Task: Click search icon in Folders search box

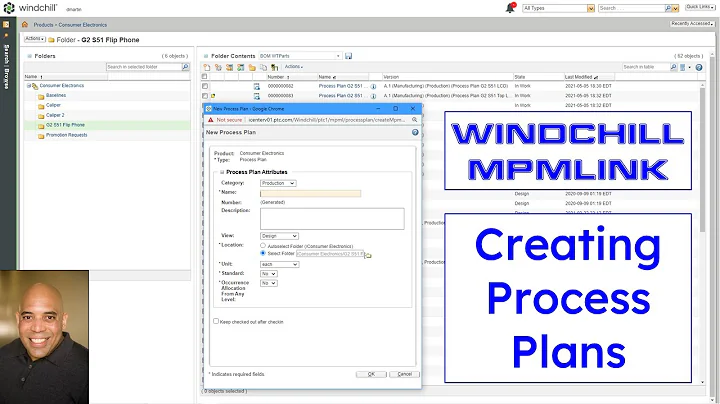Action: tap(185, 67)
